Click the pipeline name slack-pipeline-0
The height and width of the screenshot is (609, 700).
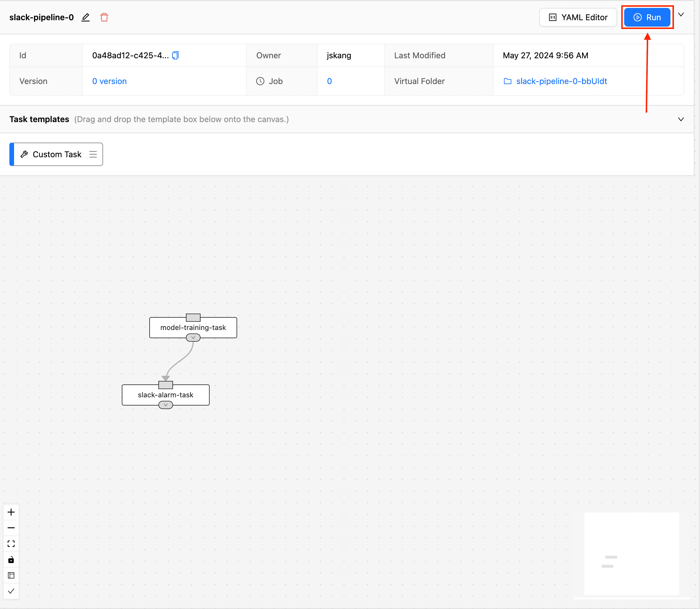[42, 17]
